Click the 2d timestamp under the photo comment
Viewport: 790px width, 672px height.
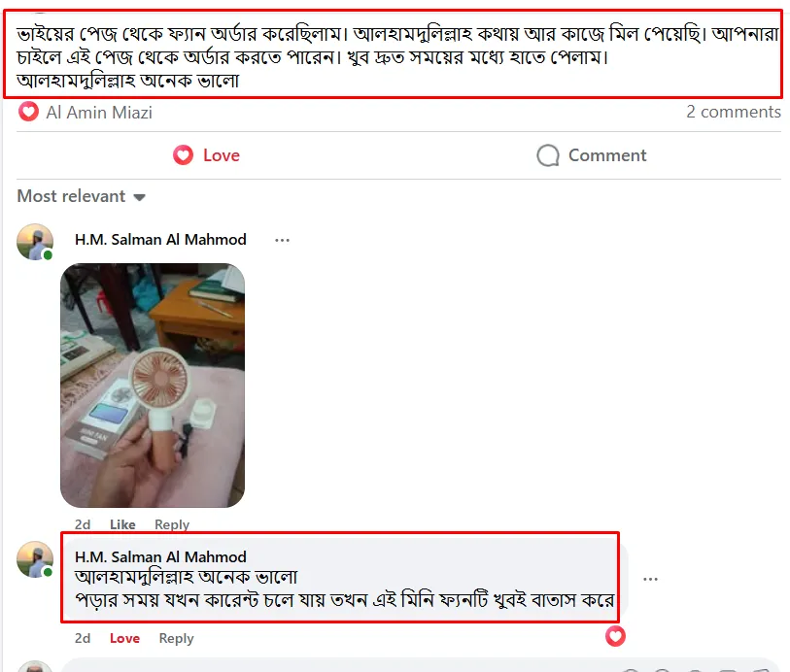83,524
